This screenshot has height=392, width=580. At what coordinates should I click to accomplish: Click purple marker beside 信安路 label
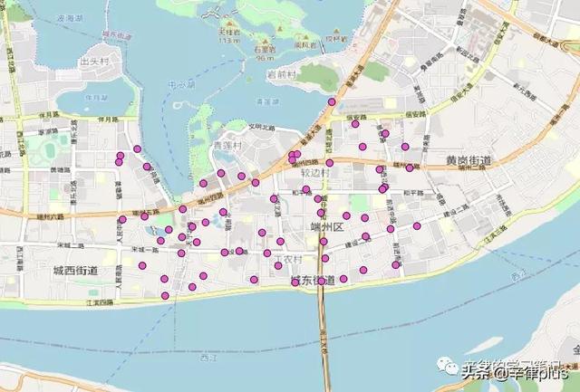[x=356, y=124]
